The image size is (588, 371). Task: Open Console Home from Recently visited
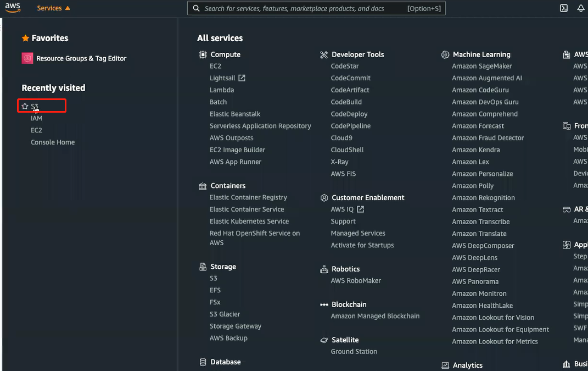[x=53, y=142]
